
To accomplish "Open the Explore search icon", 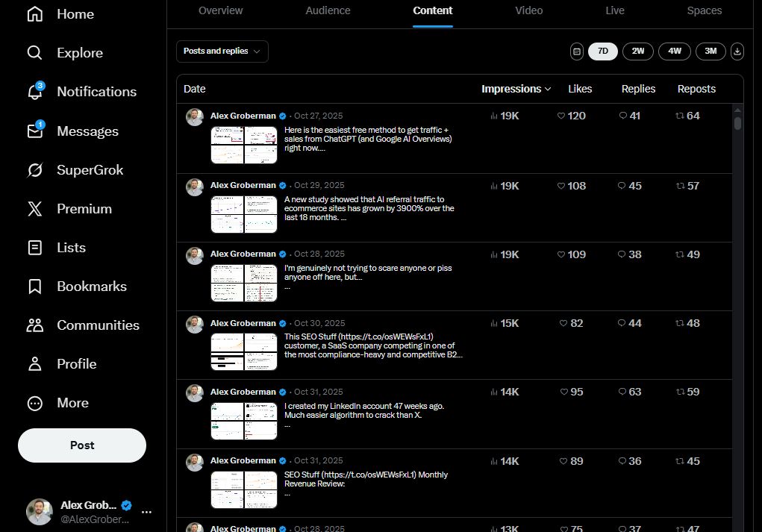I will click(34, 52).
